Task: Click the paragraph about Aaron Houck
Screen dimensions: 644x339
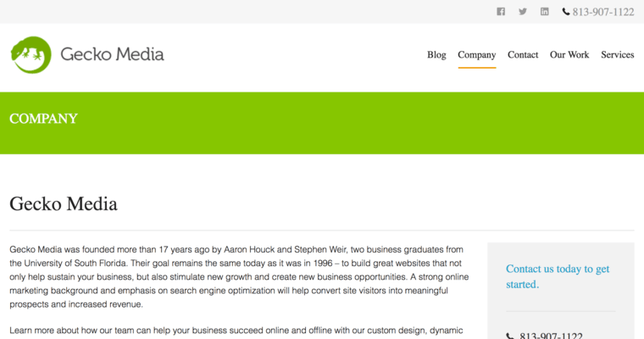Action: tap(237, 277)
